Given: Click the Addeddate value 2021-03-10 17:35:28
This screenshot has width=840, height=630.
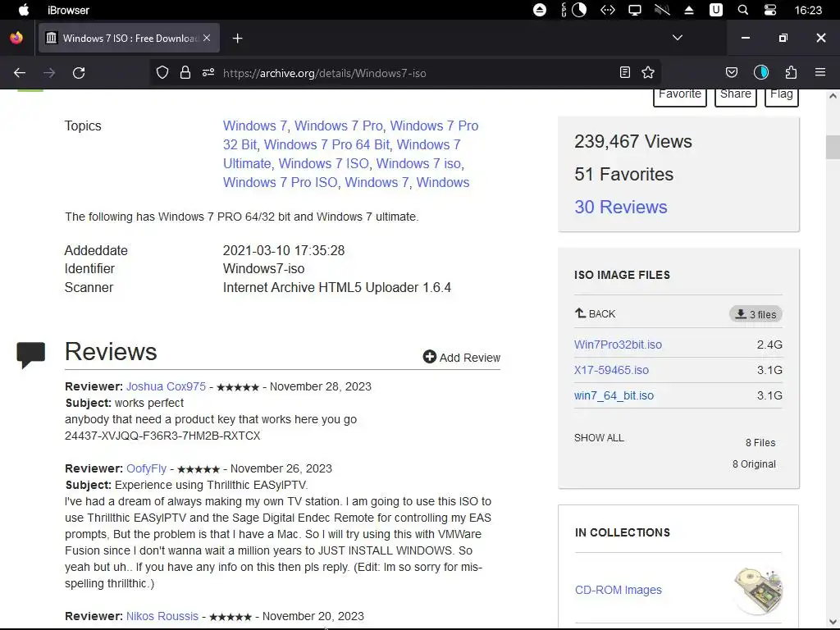Looking at the screenshot, I should (283, 251).
